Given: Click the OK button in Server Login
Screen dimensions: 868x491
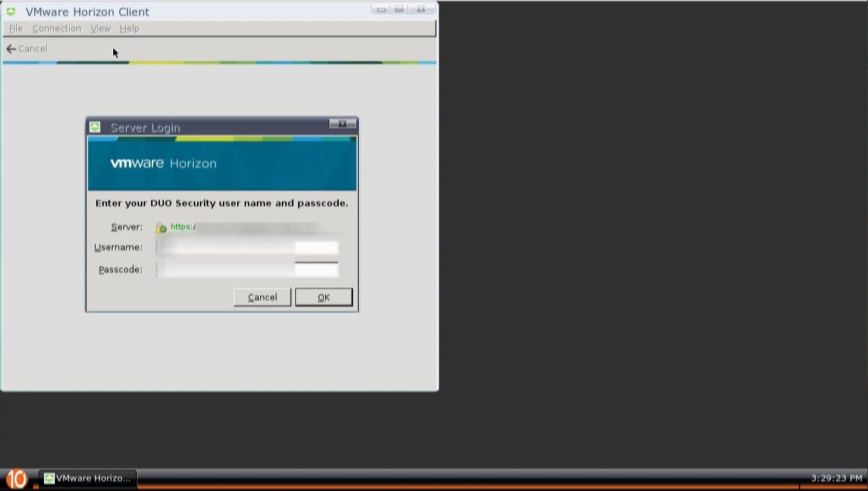Looking at the screenshot, I should (324, 297).
